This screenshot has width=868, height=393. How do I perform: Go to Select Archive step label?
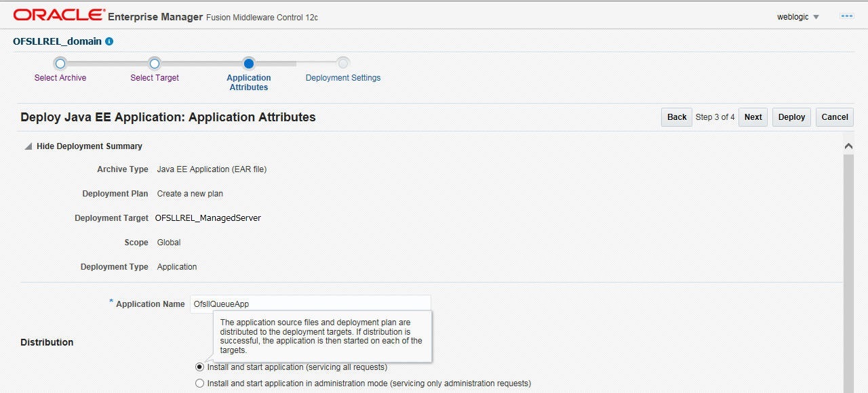[x=60, y=78]
